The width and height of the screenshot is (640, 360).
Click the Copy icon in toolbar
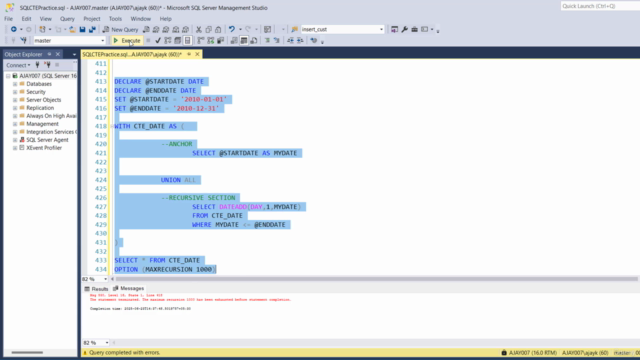[209, 29]
